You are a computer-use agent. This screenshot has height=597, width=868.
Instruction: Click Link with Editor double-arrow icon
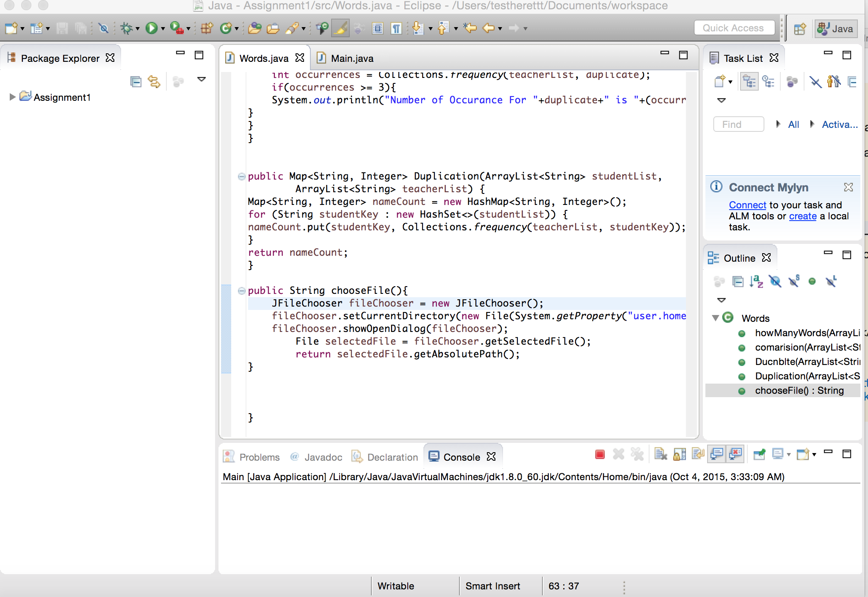tap(154, 81)
